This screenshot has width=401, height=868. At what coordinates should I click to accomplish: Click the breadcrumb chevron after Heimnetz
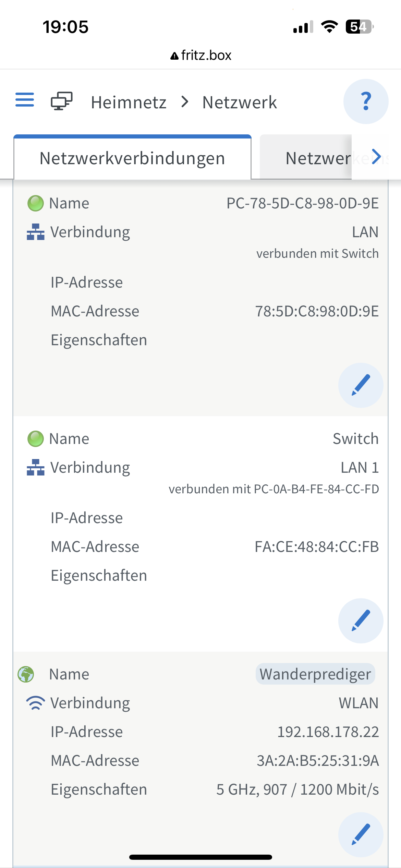point(185,101)
